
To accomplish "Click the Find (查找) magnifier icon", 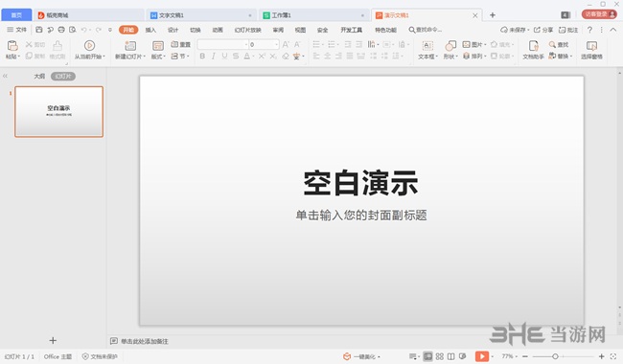I will point(552,44).
